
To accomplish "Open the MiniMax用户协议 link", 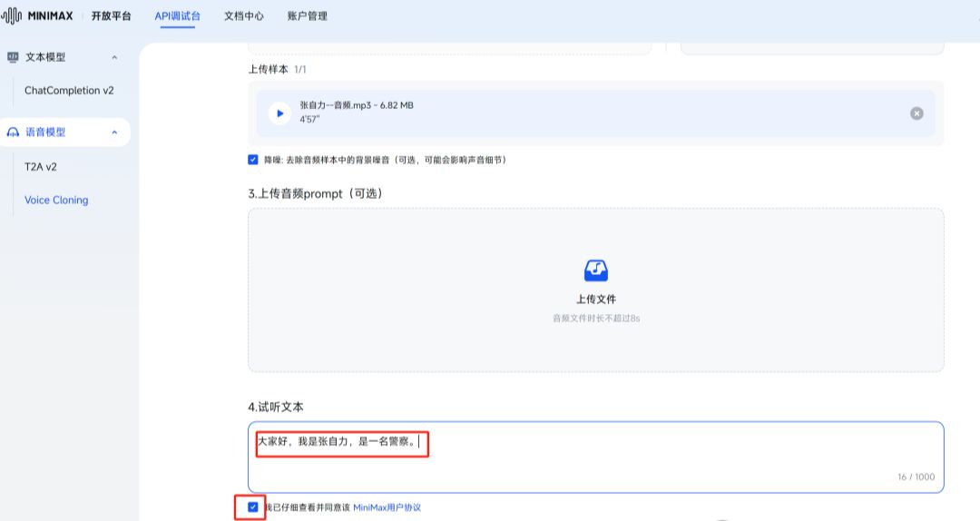I will [387, 507].
